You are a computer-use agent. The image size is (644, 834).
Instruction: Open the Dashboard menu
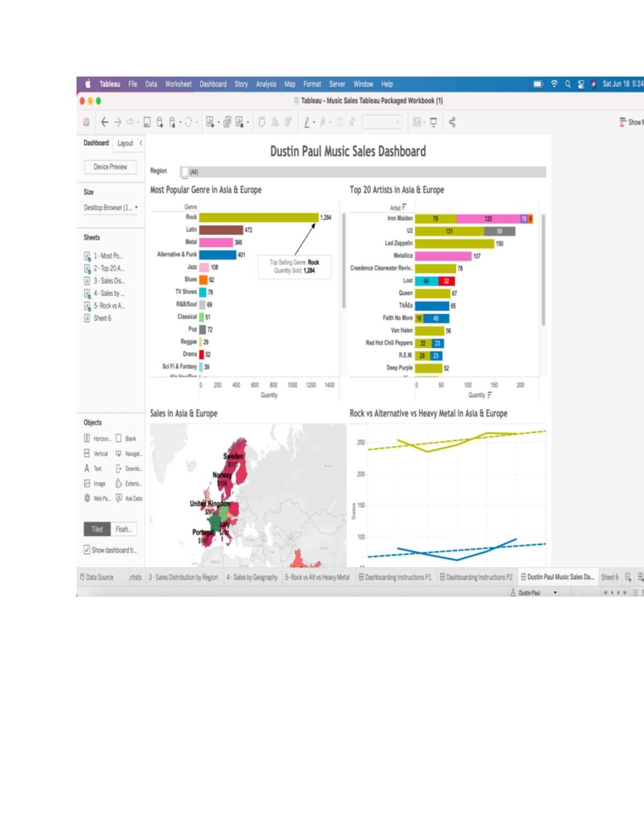pos(213,84)
